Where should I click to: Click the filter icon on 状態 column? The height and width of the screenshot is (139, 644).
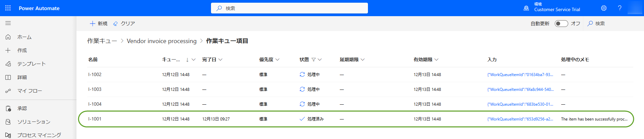pos(314,60)
